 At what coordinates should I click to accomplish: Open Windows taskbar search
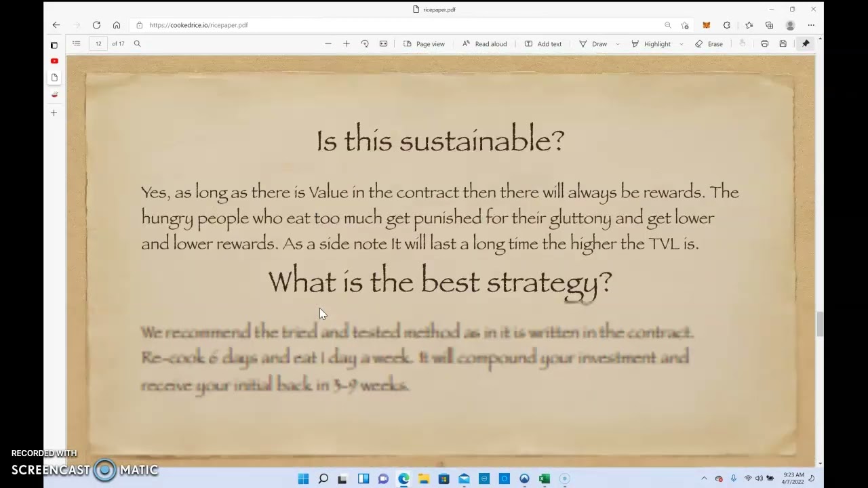click(323, 479)
